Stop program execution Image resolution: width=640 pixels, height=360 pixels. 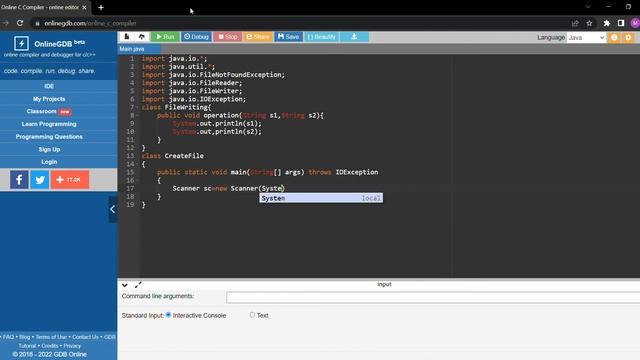point(227,37)
